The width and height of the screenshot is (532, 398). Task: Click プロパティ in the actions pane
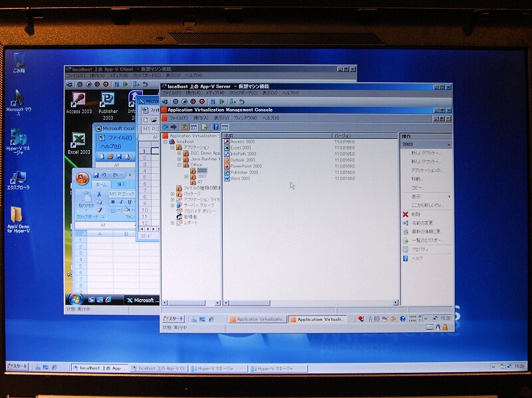420,249
